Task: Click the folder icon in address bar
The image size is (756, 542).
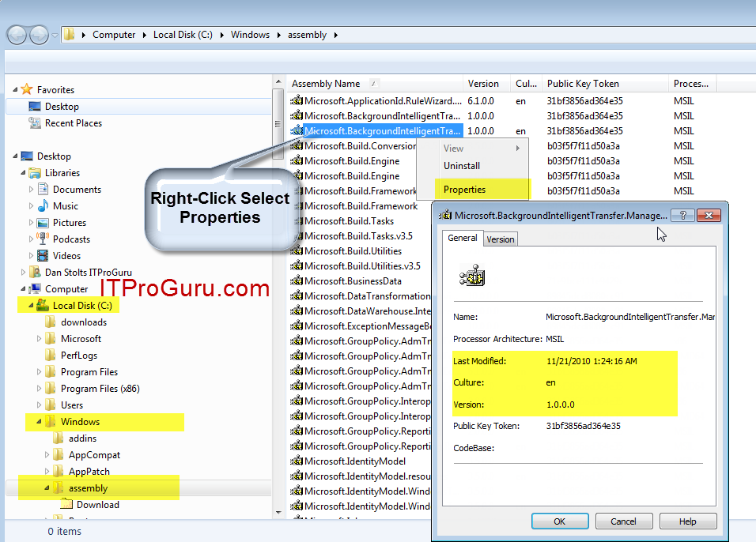Action: coord(70,34)
